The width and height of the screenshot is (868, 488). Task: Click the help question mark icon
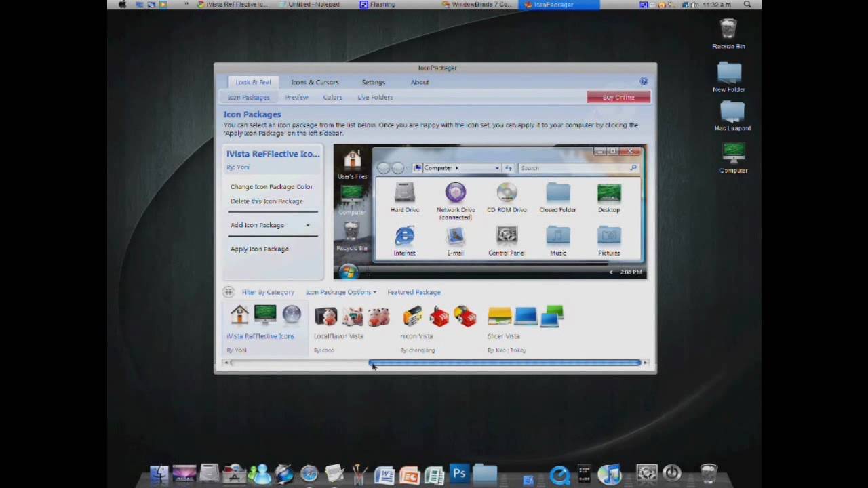(x=644, y=81)
